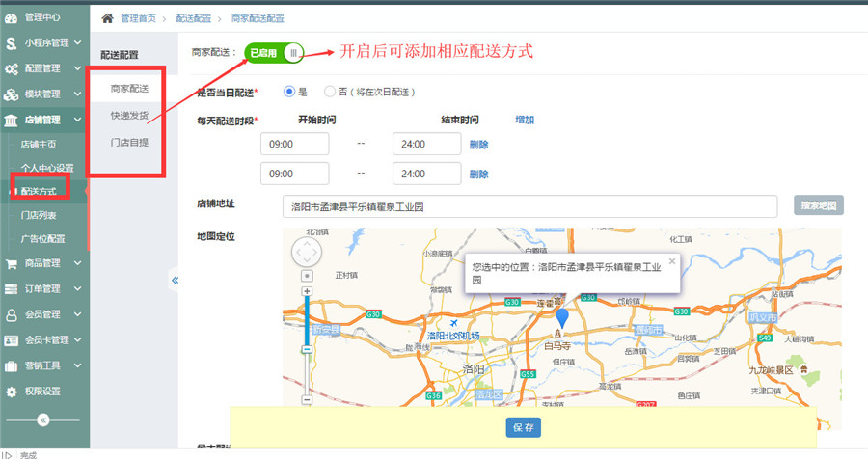Switch to 门店自提 tab
Image resolution: width=868 pixels, height=459 pixels.
click(129, 143)
